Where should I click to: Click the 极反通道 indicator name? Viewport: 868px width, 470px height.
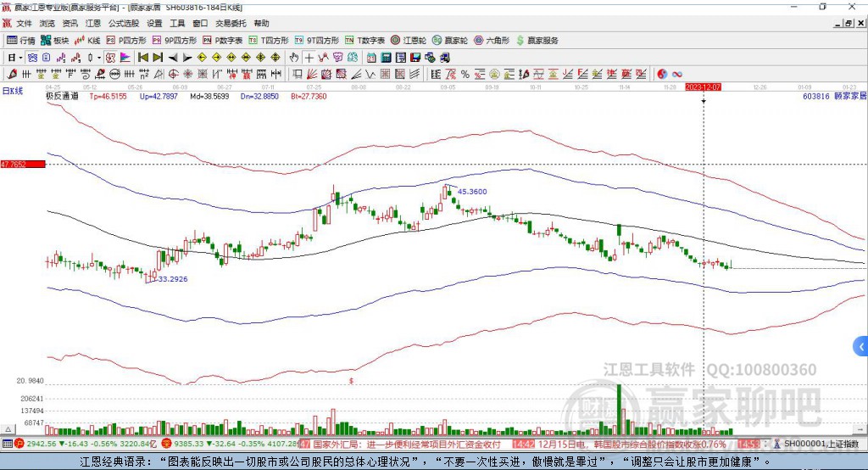pyautogui.click(x=62, y=96)
